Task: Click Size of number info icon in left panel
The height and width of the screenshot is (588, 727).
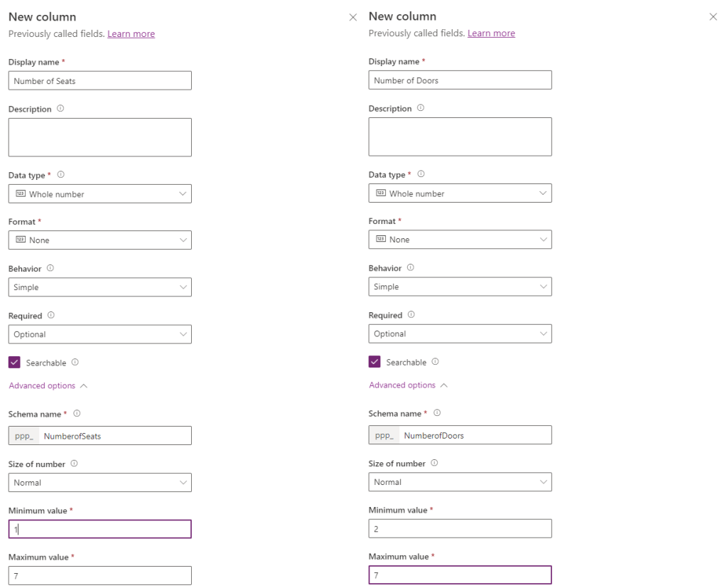Action: coord(74,464)
